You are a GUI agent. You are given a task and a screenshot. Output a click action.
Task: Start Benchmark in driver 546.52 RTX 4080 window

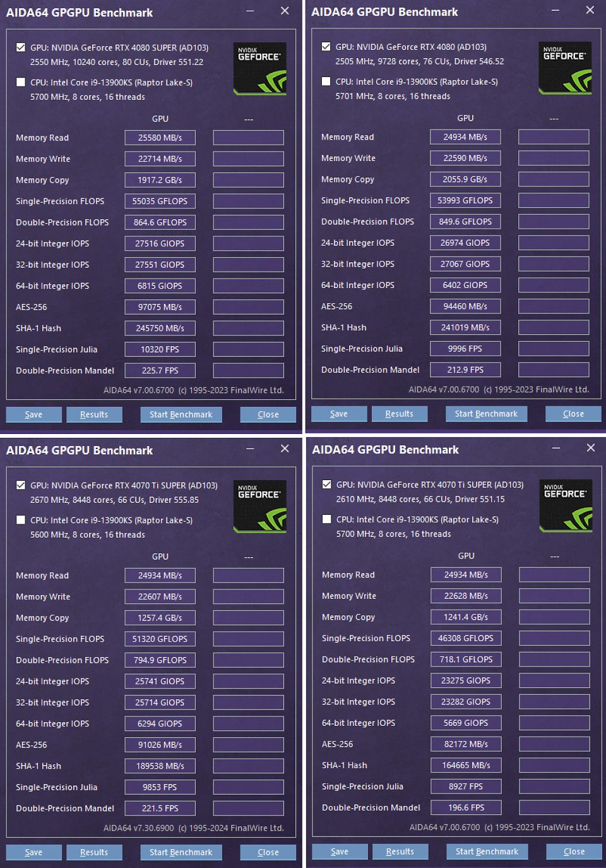(x=487, y=414)
